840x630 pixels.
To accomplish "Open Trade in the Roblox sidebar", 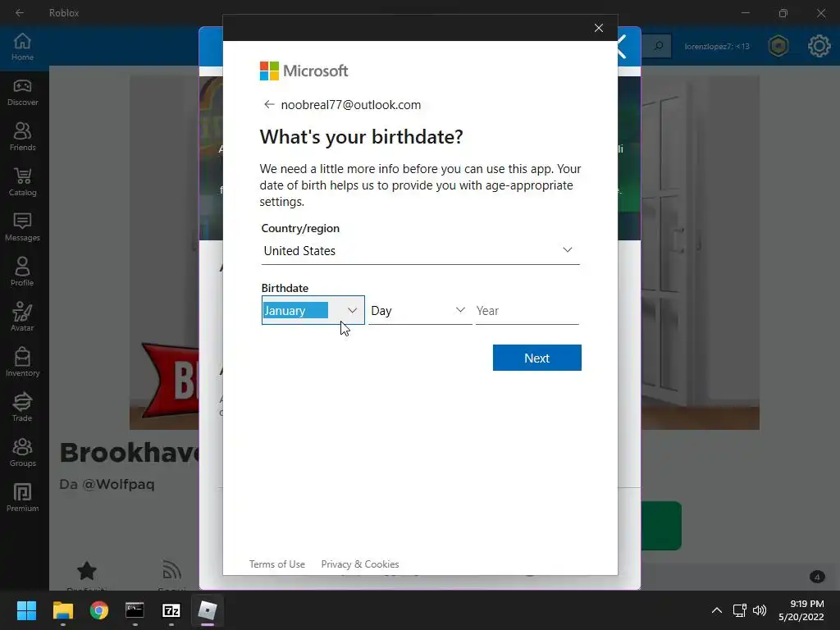I will pyautogui.click(x=22, y=407).
